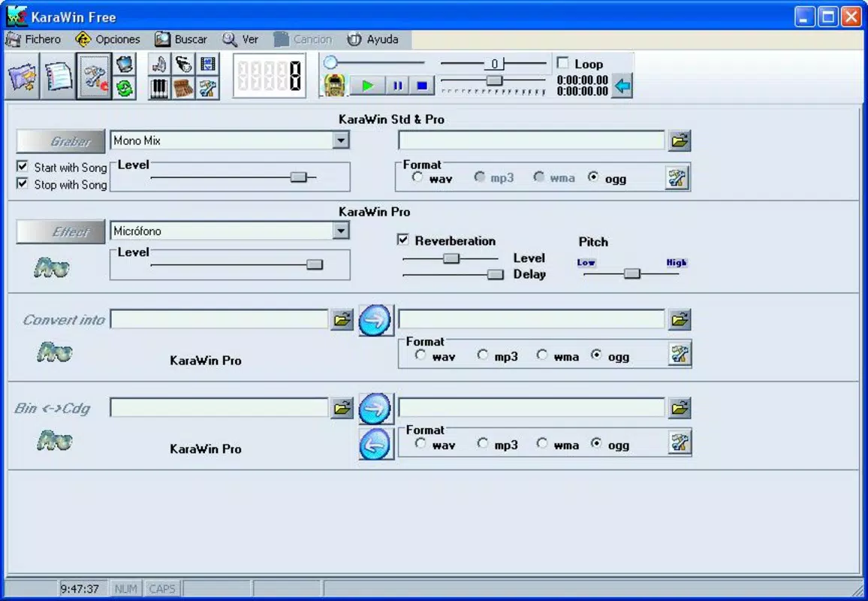Click the Bin<->Cdg destination field
The height and width of the screenshot is (601, 868).
(x=532, y=408)
